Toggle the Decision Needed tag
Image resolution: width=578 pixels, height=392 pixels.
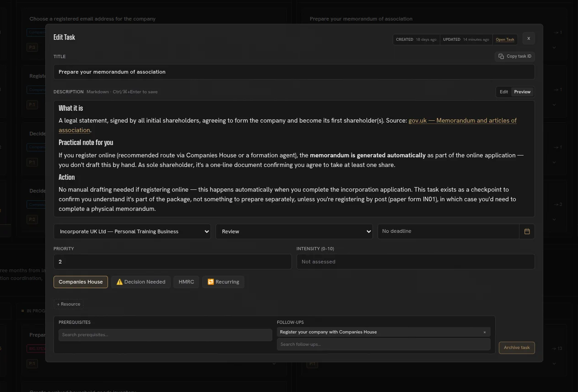[x=140, y=282]
